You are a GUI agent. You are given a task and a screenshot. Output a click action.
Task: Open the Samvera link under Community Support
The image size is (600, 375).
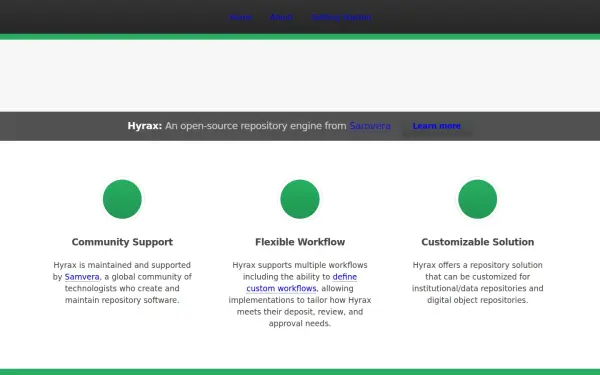coord(82,277)
